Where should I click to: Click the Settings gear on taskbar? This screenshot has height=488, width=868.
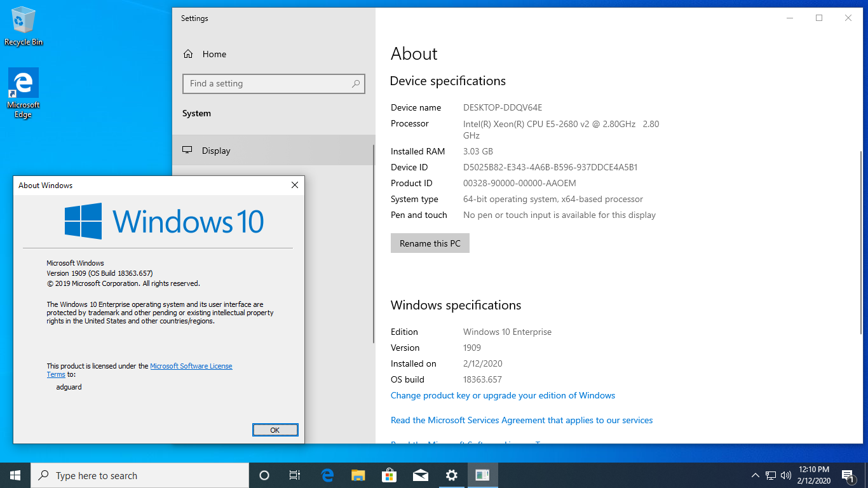point(451,475)
